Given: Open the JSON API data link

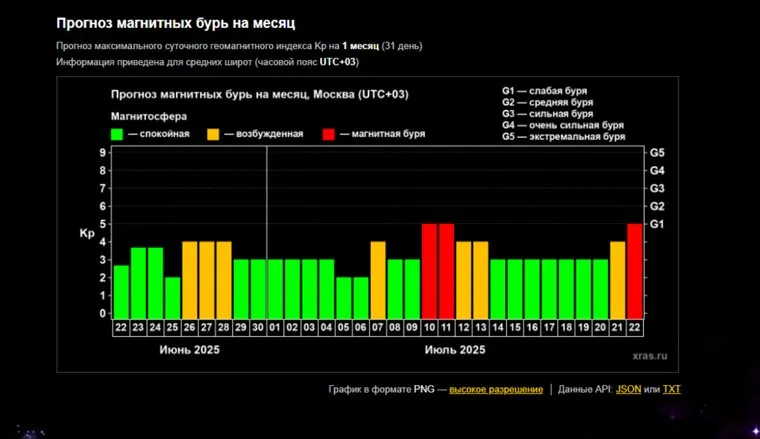Looking at the screenshot, I should tap(628, 389).
